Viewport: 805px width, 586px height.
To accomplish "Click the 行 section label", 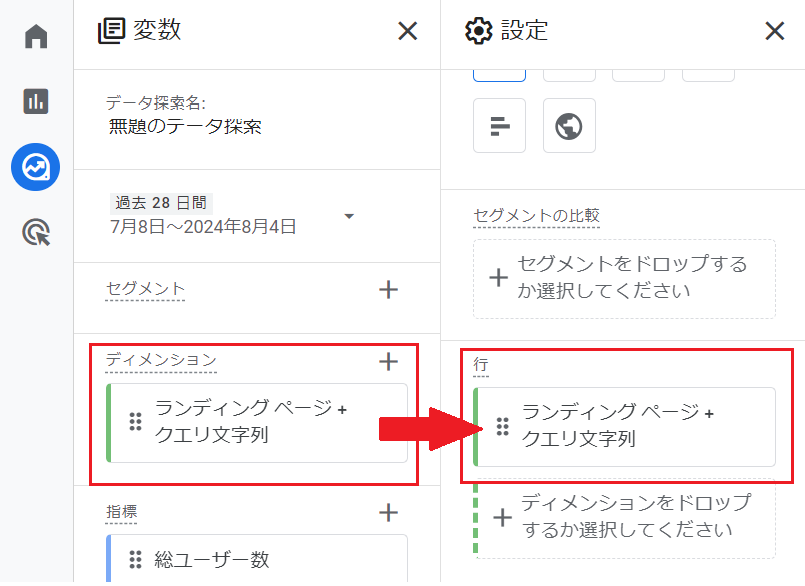I will pyautogui.click(x=481, y=365).
